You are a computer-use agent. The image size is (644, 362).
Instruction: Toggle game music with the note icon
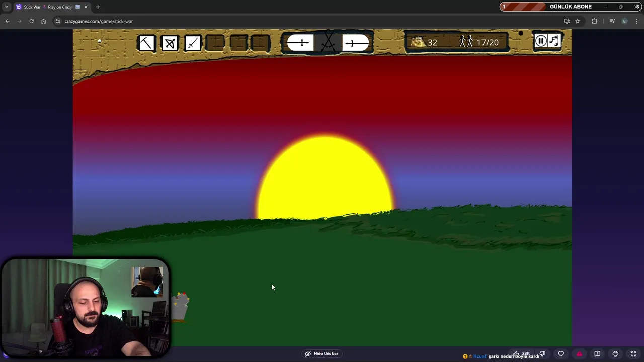point(554,41)
